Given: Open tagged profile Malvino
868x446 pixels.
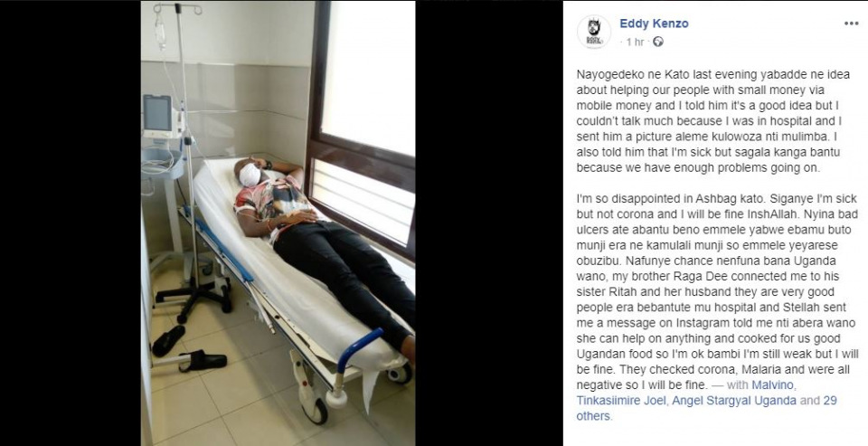Looking at the screenshot, I should [x=773, y=384].
